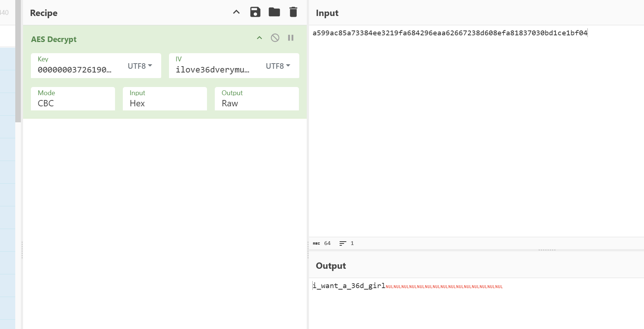Set breakpoint on AES Decrypt operation
The height and width of the screenshot is (329, 644).
point(291,38)
